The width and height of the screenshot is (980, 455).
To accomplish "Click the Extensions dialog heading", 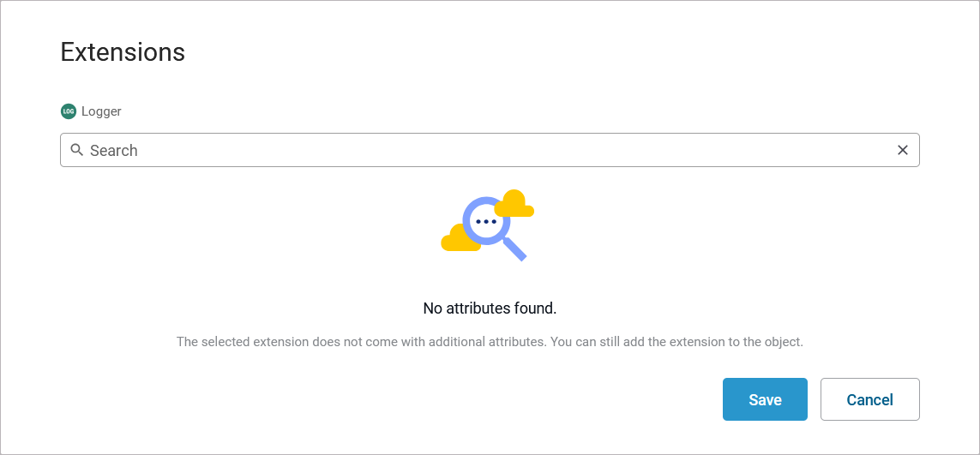I will [123, 52].
